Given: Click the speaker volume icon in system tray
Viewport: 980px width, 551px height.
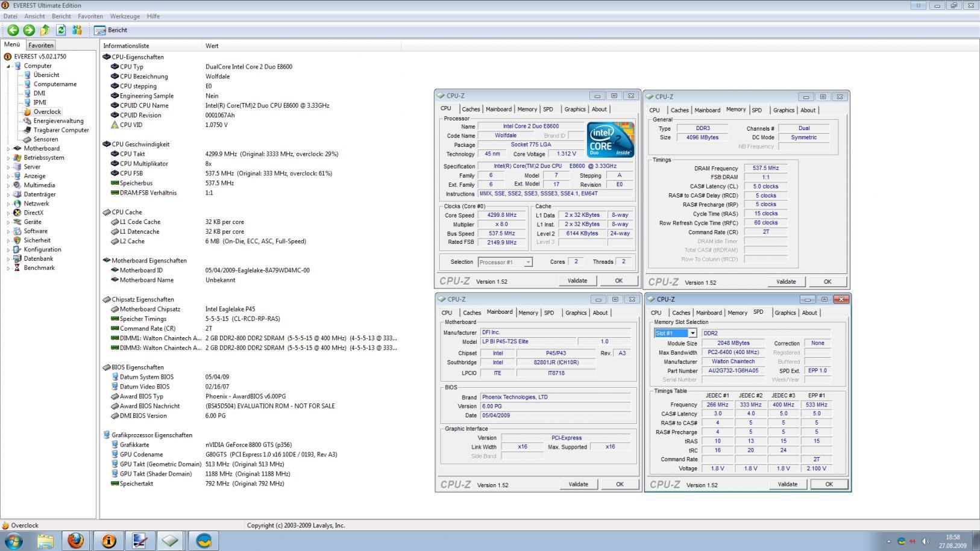Looking at the screenshot, I should [x=926, y=541].
